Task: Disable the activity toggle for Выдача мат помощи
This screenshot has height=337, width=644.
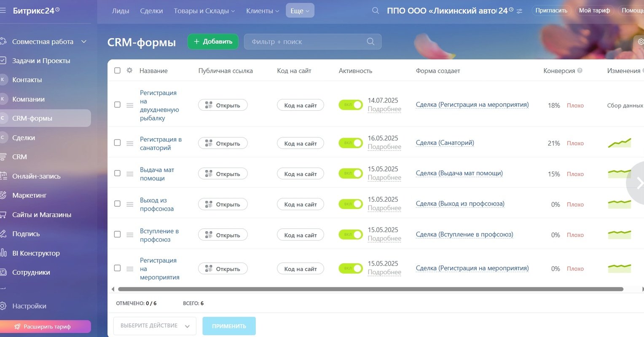Action: pyautogui.click(x=351, y=174)
